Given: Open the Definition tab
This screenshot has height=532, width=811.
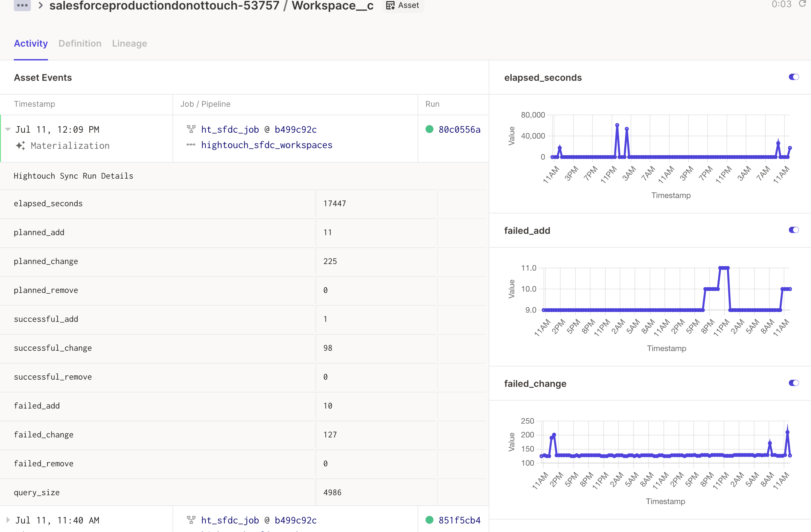Looking at the screenshot, I should point(80,44).
